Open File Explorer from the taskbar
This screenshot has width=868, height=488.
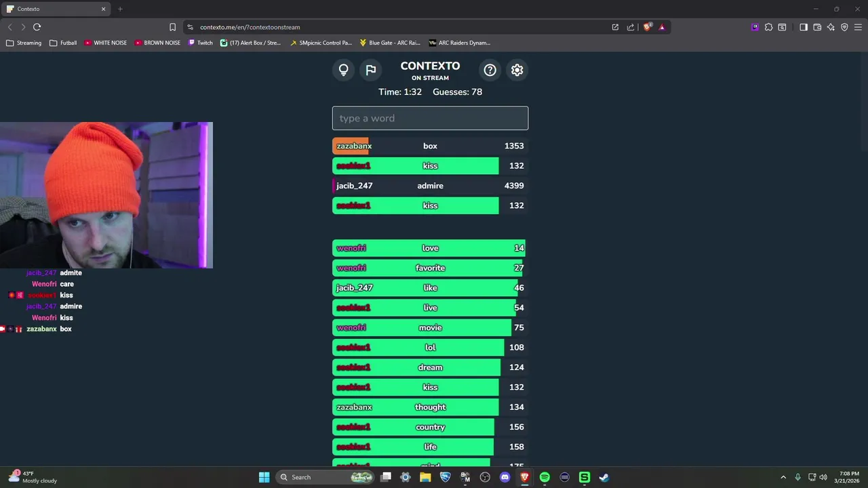425,477
